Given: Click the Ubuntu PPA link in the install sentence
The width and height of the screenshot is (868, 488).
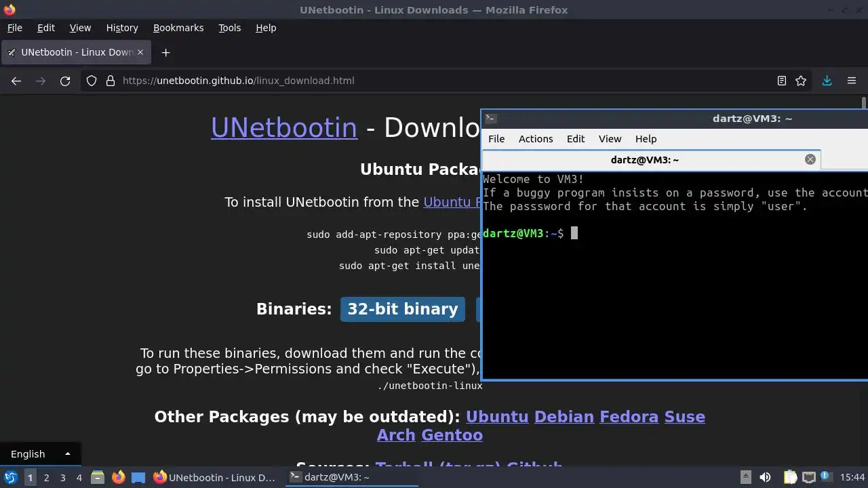Looking at the screenshot, I should (452, 202).
